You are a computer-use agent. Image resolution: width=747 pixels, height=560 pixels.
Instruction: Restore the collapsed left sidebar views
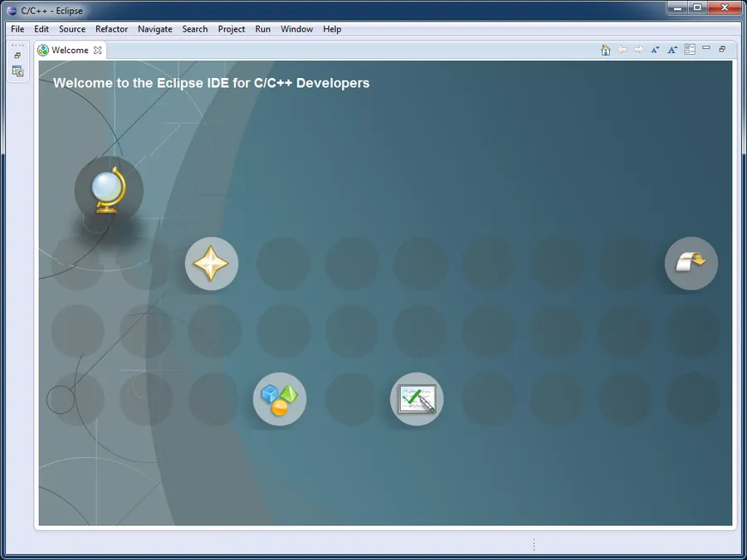click(17, 56)
